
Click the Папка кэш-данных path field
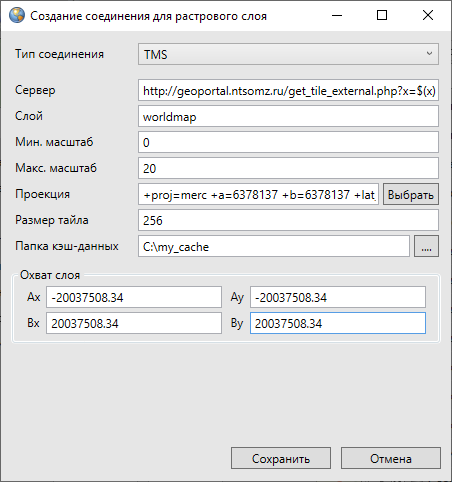[274, 246]
